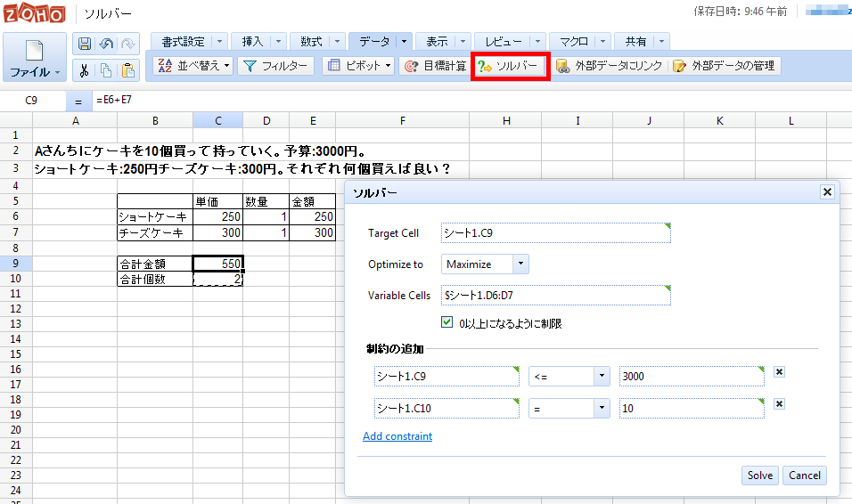852x504 pixels.
Task: Redo the last action
Action: pyautogui.click(x=128, y=44)
